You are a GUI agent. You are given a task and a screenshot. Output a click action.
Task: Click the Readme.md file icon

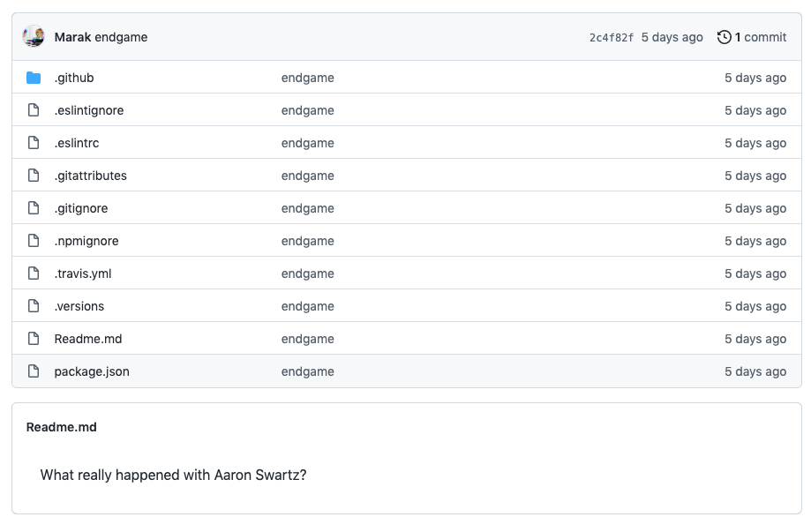[x=34, y=339]
